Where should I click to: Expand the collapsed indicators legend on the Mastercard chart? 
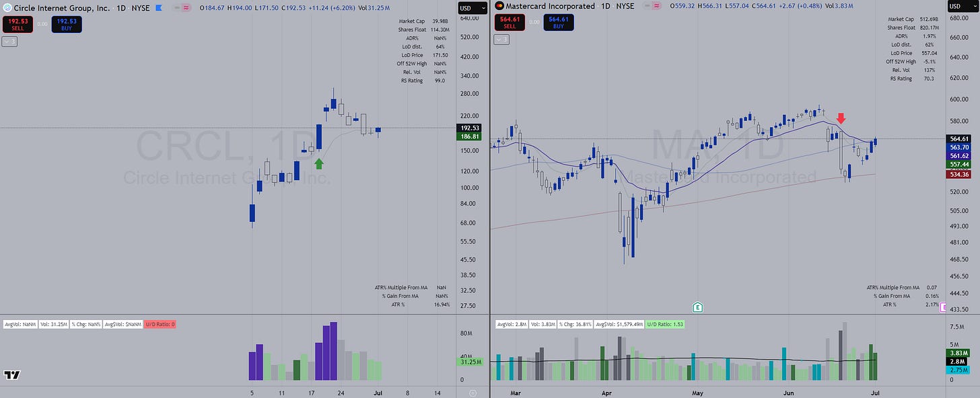pyautogui.click(x=502, y=40)
